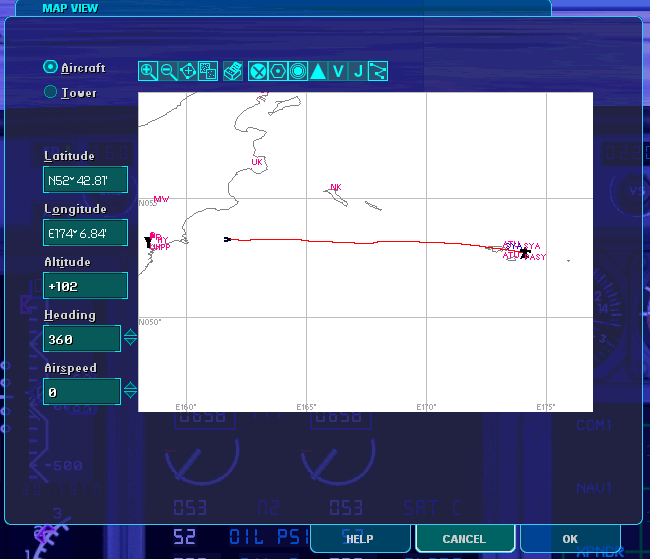Viewport: 650px width, 559px height.
Task: Click the MAP VIEW title text
Action: pos(70,8)
